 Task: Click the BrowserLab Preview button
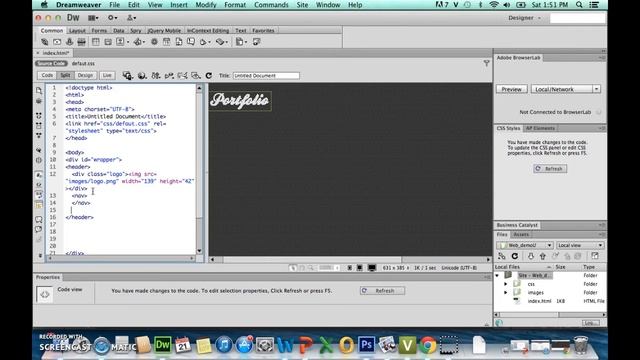(x=511, y=89)
